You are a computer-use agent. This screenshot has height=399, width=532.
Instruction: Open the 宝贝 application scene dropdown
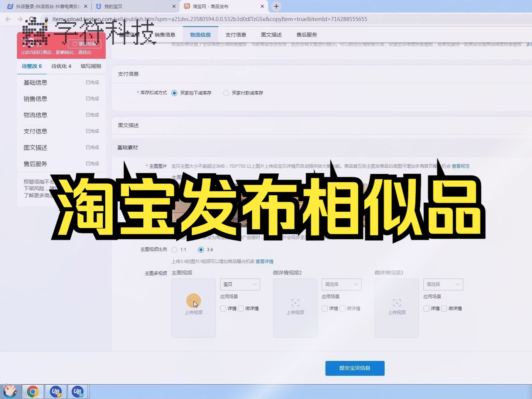click(x=240, y=284)
